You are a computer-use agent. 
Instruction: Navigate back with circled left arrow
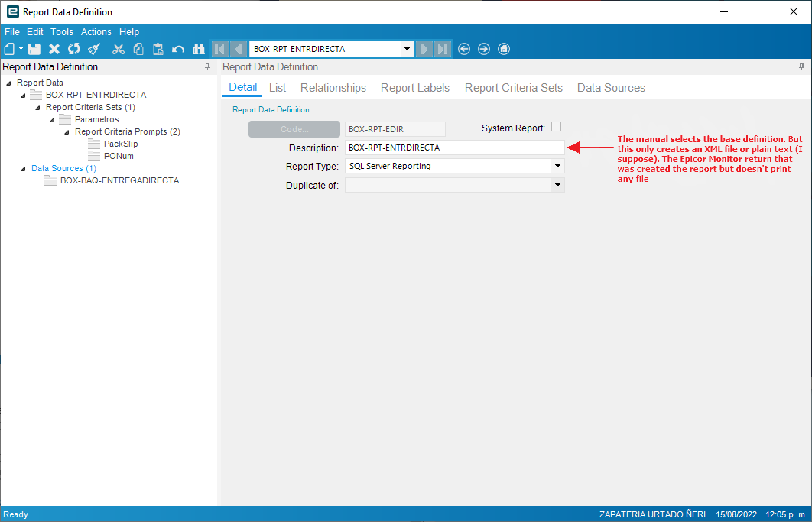pyautogui.click(x=464, y=49)
